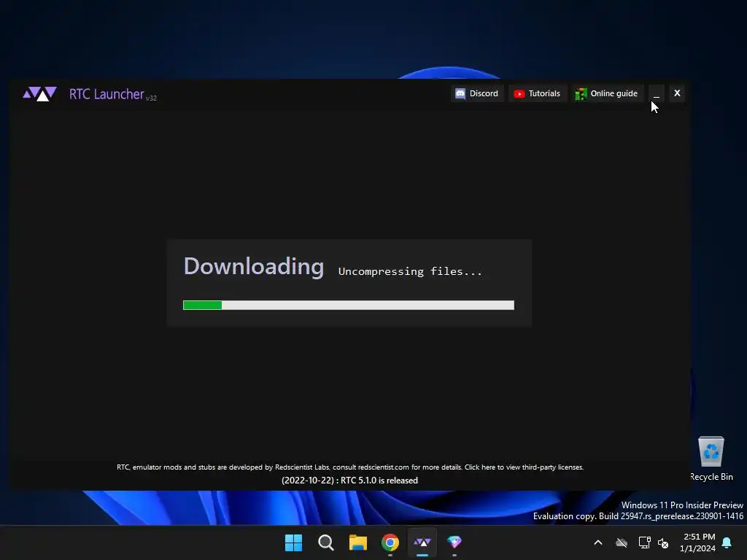
Task: Open the Recycle Bin desktop icon
Action: click(711, 458)
